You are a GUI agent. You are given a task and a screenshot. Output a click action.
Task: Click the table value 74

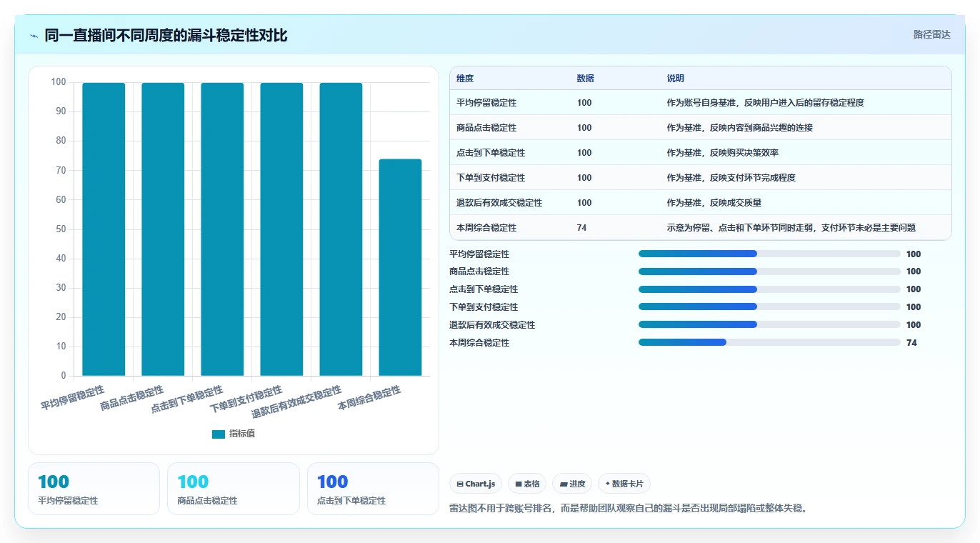point(582,228)
